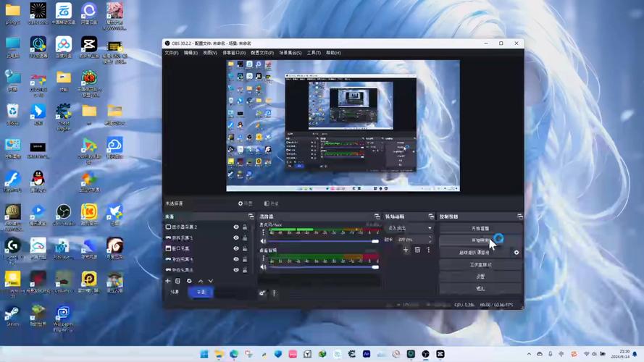Open the 文件(F) menu
Screen dimensions: 644x362
point(171,53)
